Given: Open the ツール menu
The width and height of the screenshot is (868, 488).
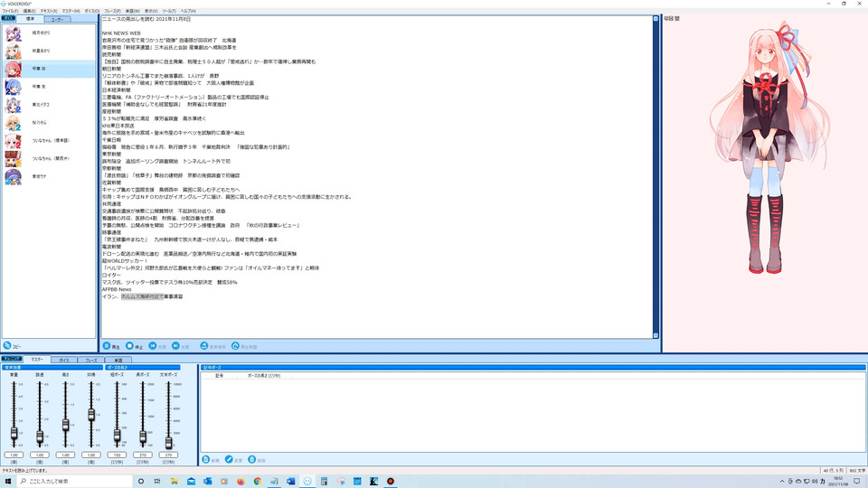Looking at the screenshot, I should (x=169, y=11).
